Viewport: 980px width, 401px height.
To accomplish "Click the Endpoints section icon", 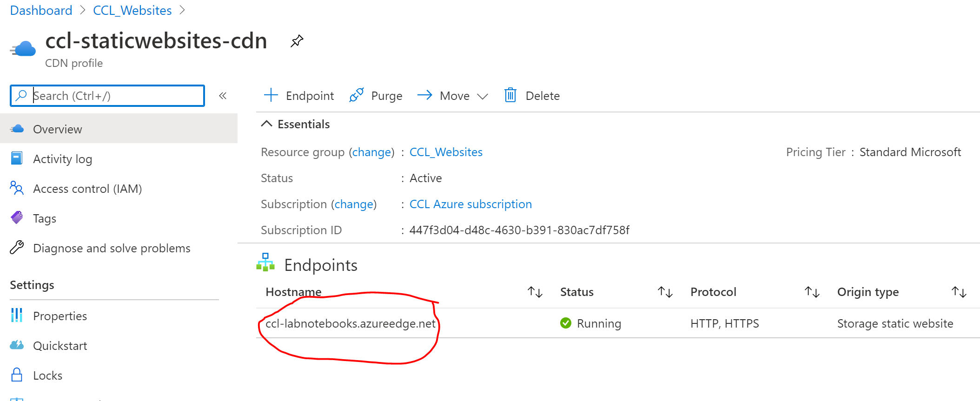I will (x=265, y=263).
